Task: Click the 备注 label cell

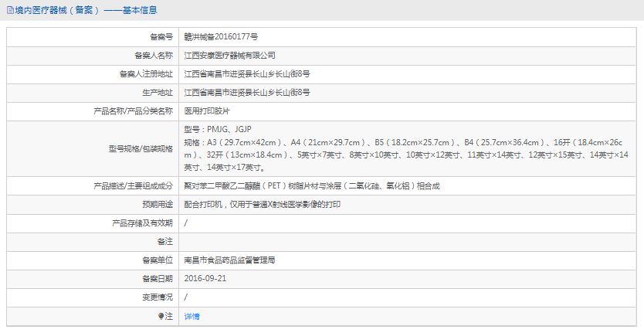Action: [93, 242]
